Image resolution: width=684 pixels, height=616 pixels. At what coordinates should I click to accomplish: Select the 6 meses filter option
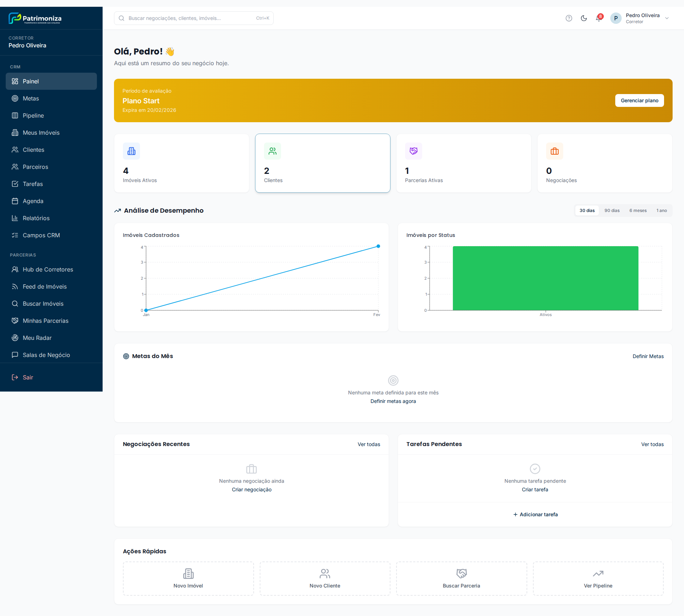tap(638, 211)
